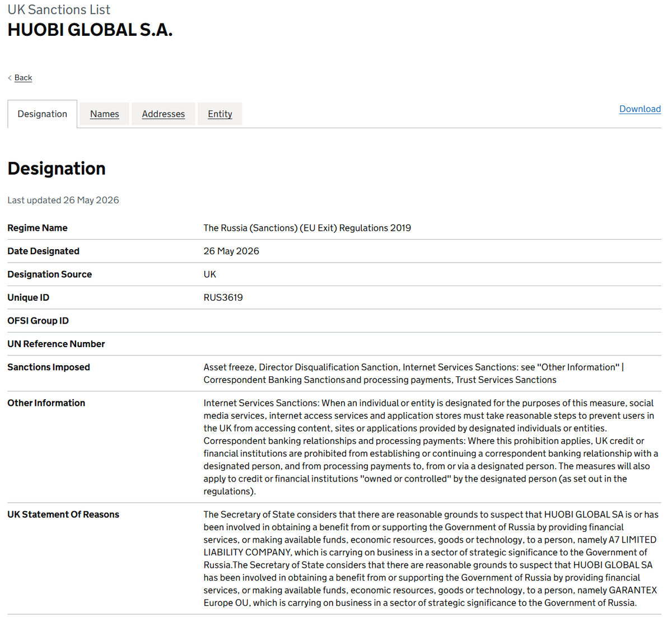Click the OFSI Group ID row label
Screen dimensions: 672x617
(x=38, y=321)
